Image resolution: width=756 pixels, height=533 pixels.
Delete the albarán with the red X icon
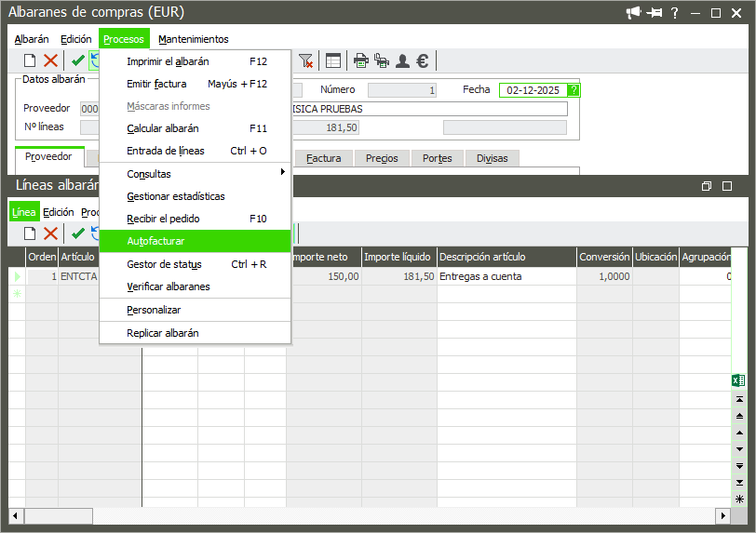50,60
